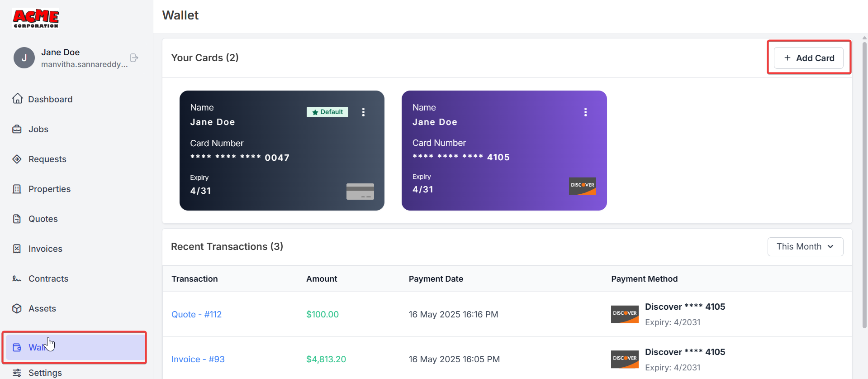Select the purple Discover card ending 4105

pyautogui.click(x=504, y=150)
